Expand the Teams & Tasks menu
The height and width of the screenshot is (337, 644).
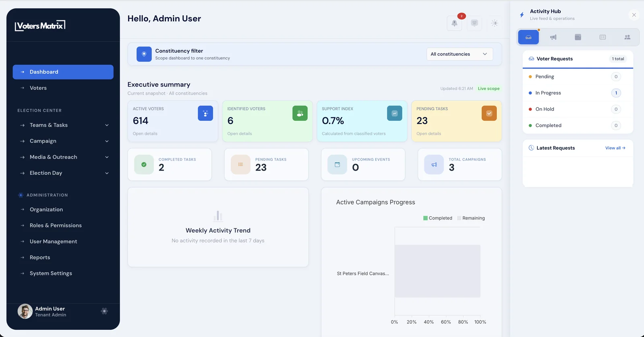63,125
